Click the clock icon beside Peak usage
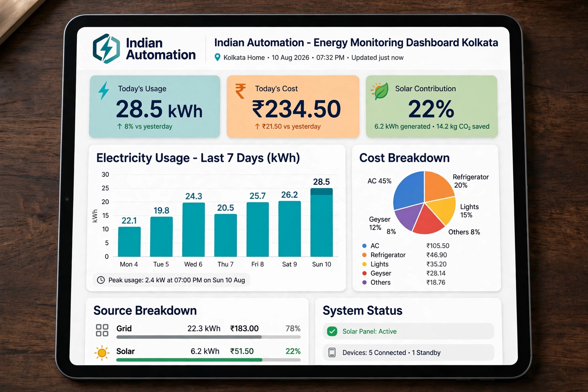This screenshot has width=588, height=392. coord(101,280)
